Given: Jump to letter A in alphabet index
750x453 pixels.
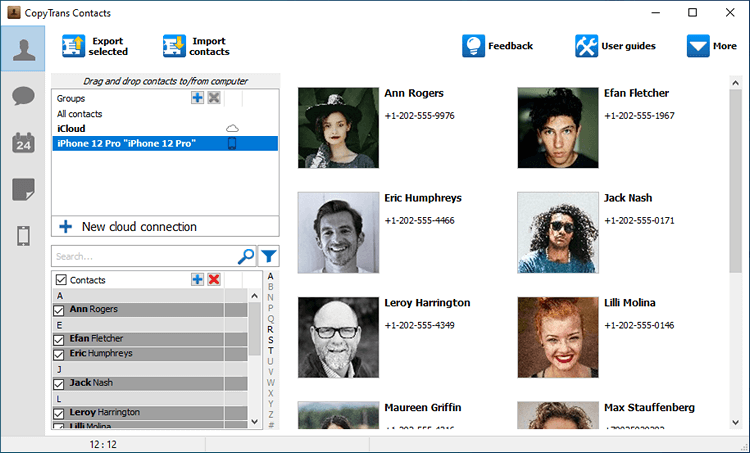Looking at the screenshot, I should (x=270, y=276).
